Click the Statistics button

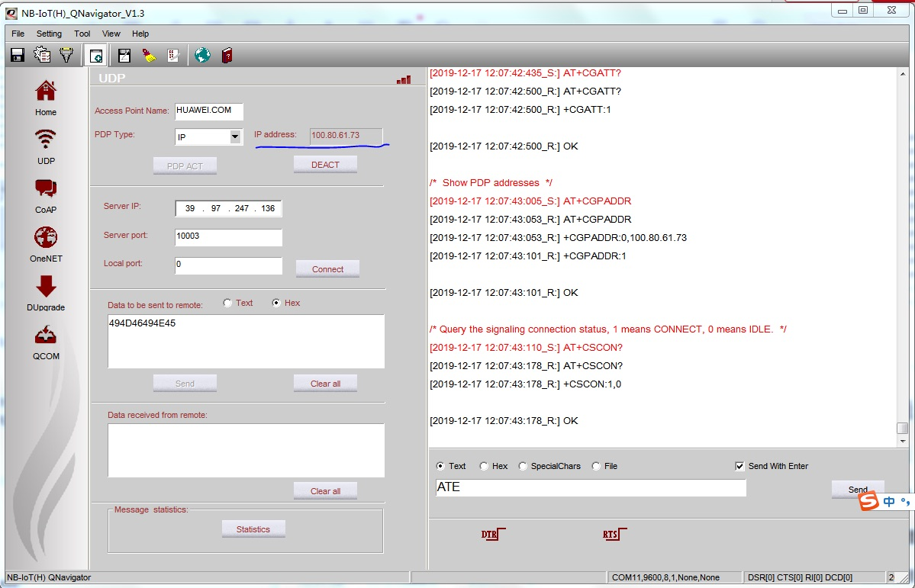pos(253,529)
